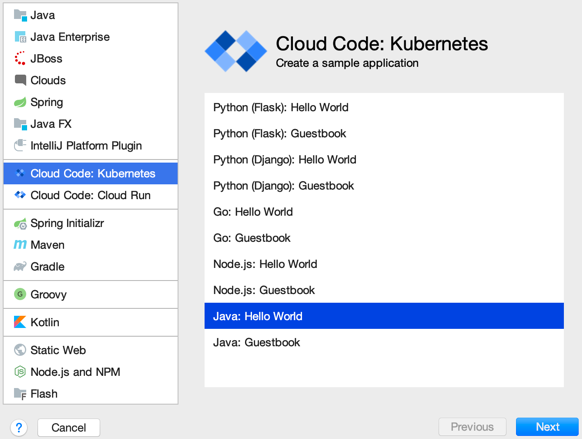Click the Static Web globe icon
Screen dimensions: 582x439
pyautogui.click(x=20, y=350)
